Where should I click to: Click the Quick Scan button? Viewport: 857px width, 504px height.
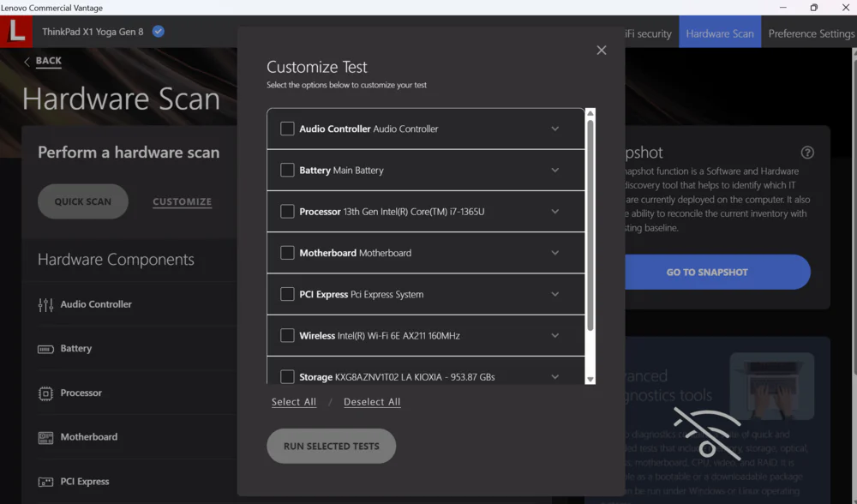(x=83, y=201)
